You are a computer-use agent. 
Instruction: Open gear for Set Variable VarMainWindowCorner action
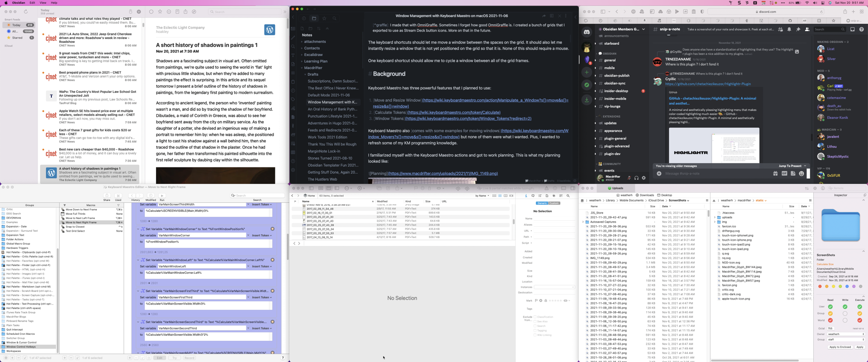point(272,229)
